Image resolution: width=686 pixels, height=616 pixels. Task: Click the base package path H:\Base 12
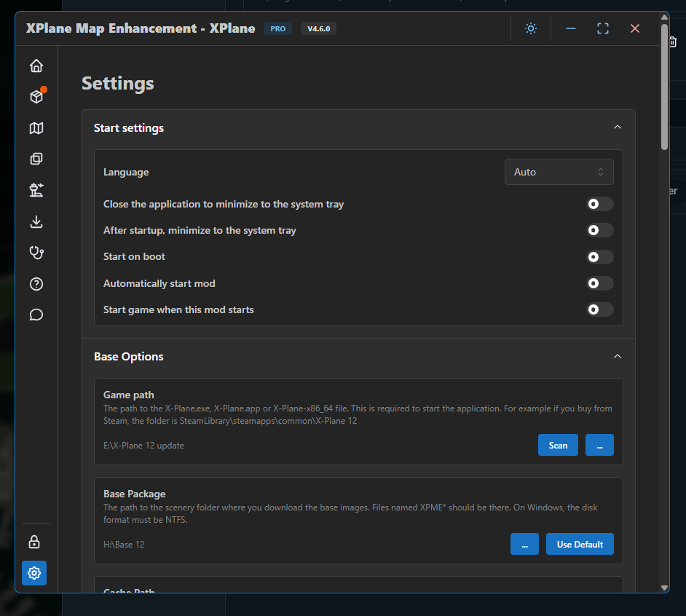[x=124, y=544]
